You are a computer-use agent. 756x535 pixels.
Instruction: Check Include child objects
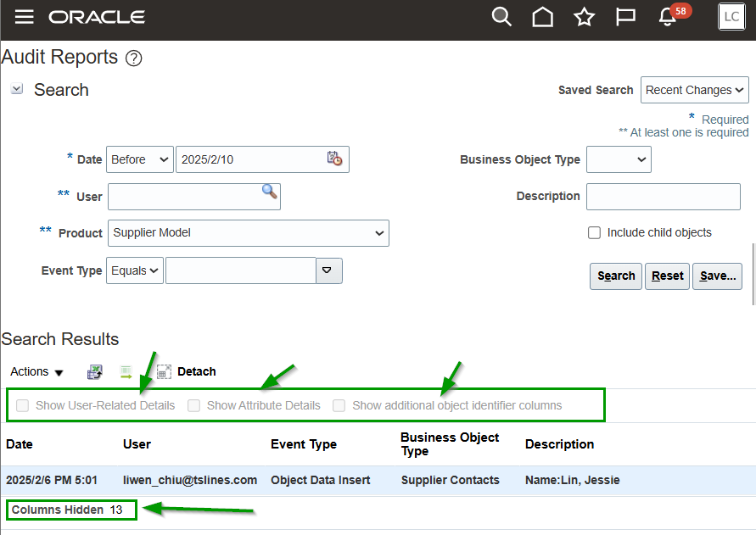click(x=594, y=233)
